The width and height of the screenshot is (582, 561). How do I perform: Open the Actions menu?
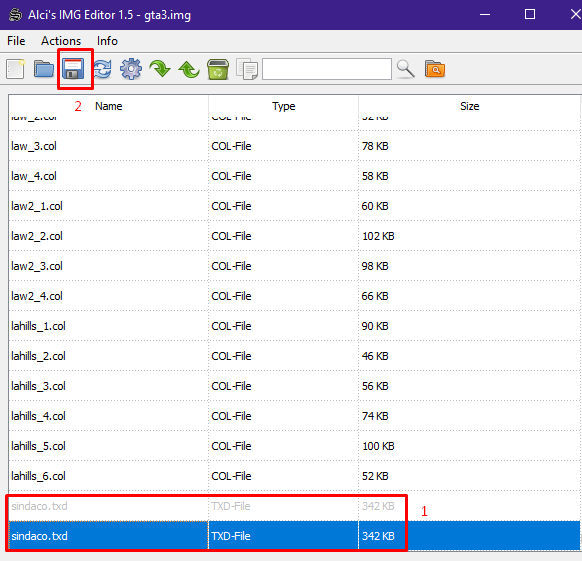(61, 41)
